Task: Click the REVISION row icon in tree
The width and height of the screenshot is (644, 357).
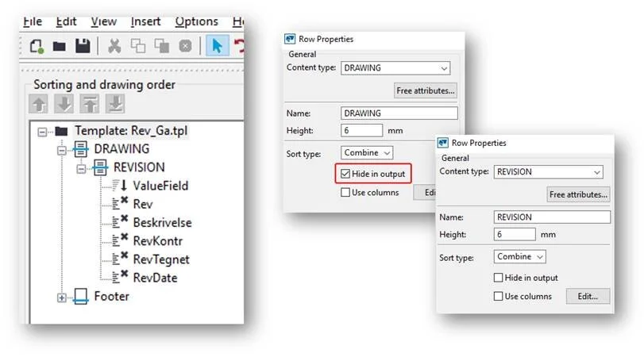Action: 100,167
